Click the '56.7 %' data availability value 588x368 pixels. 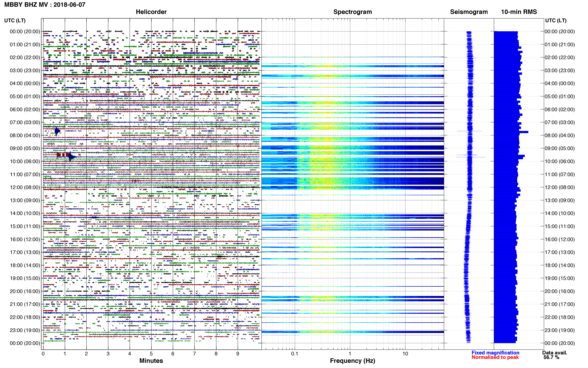[551, 357]
